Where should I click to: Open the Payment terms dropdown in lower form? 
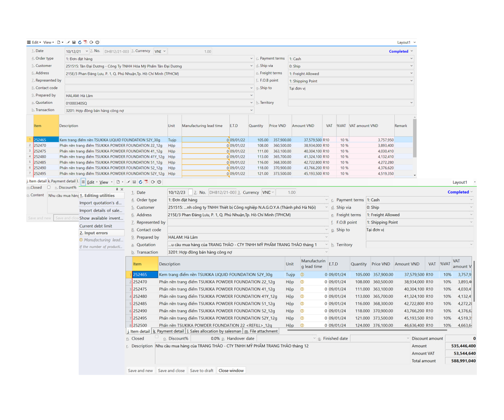point(471,200)
